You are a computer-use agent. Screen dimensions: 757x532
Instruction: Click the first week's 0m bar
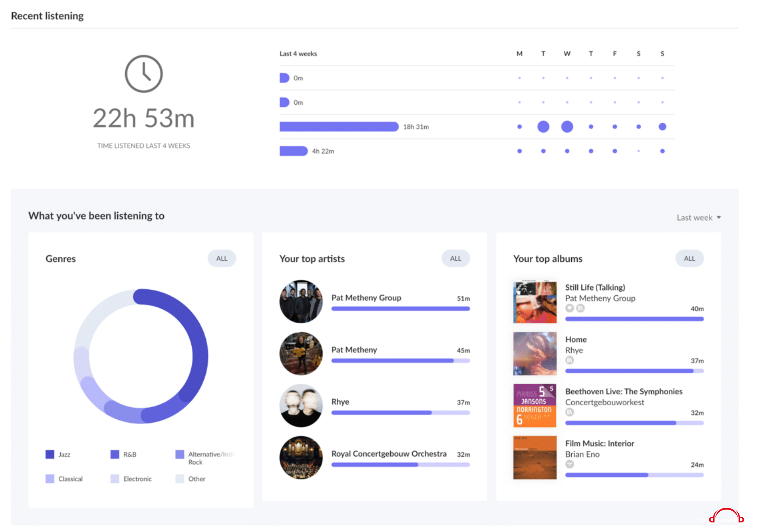click(284, 78)
